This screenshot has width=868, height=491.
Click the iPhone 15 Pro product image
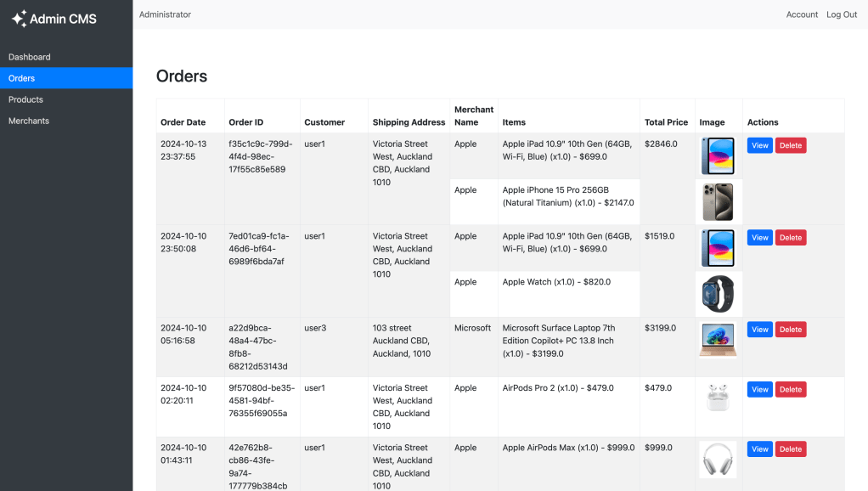(718, 202)
